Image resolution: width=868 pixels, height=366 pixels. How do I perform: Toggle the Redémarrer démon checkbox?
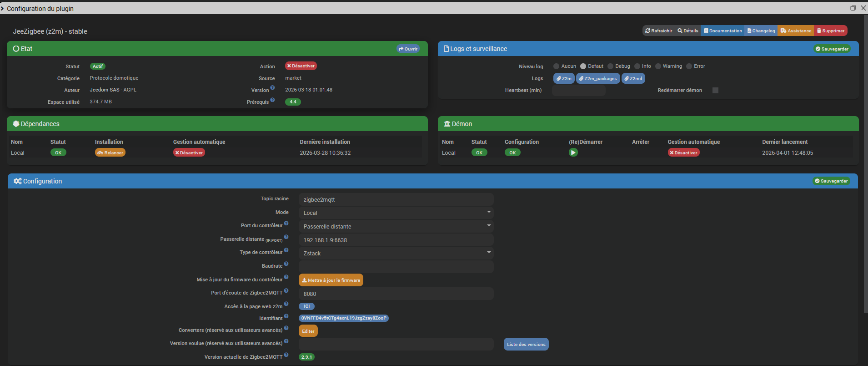[715, 90]
